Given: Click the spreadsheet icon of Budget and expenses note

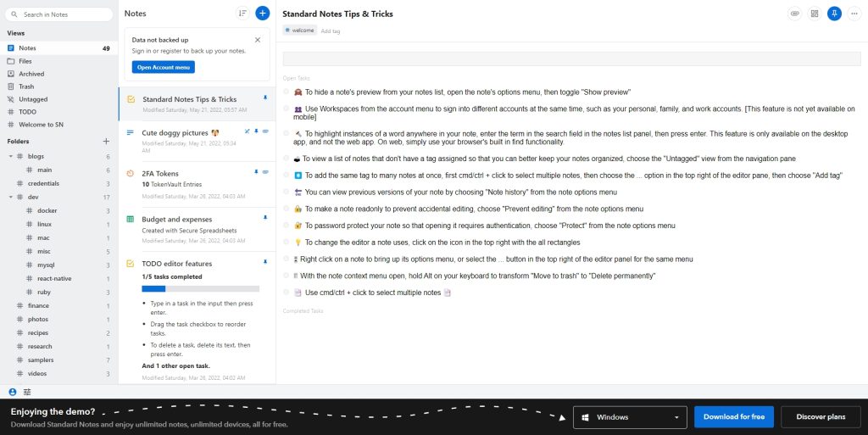Looking at the screenshot, I should tap(130, 219).
